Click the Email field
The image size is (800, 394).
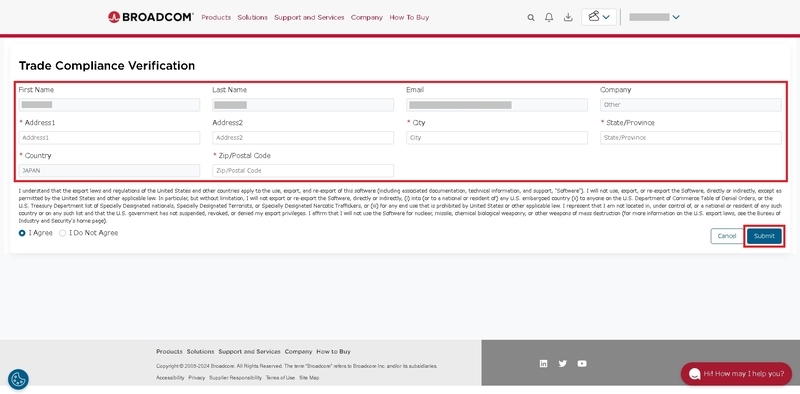click(x=497, y=105)
